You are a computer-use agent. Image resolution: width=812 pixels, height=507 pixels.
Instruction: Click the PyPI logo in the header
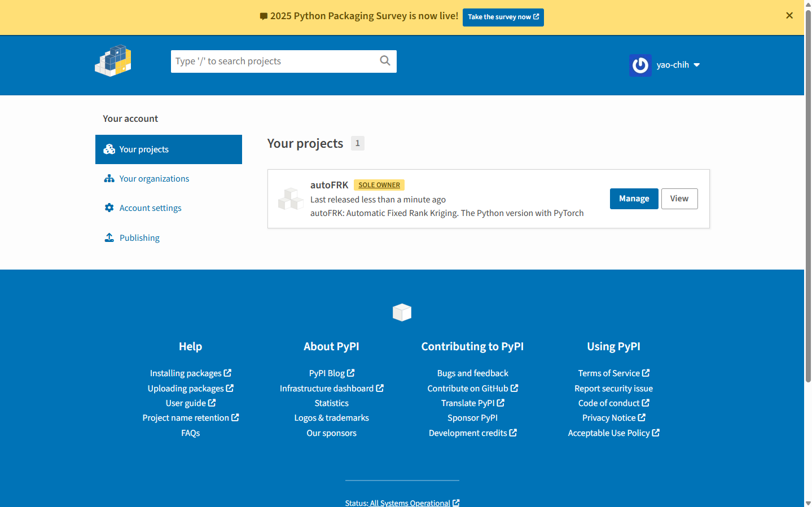tap(113, 60)
